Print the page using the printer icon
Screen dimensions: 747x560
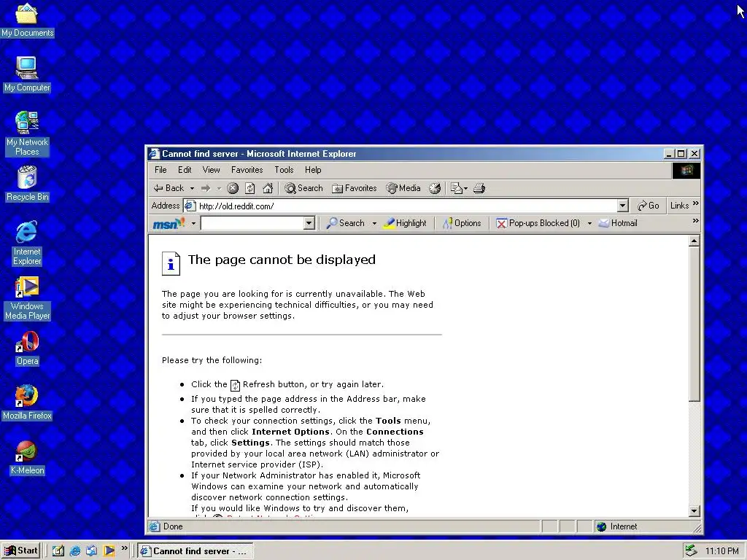[479, 188]
